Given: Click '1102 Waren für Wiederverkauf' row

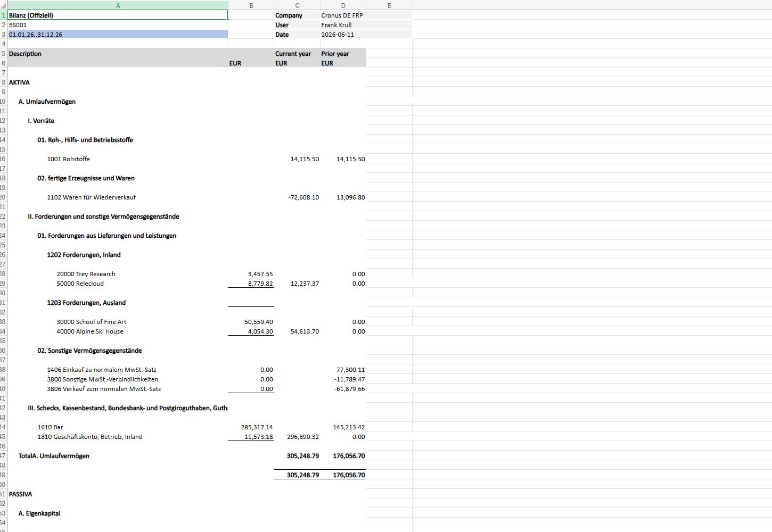Looking at the screenshot, I should point(91,197).
